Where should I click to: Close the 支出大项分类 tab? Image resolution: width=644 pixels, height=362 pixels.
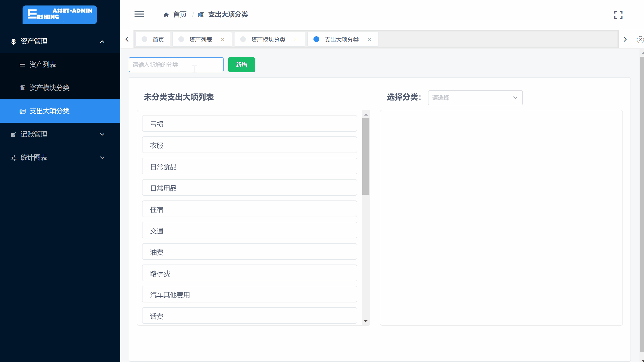tap(369, 40)
